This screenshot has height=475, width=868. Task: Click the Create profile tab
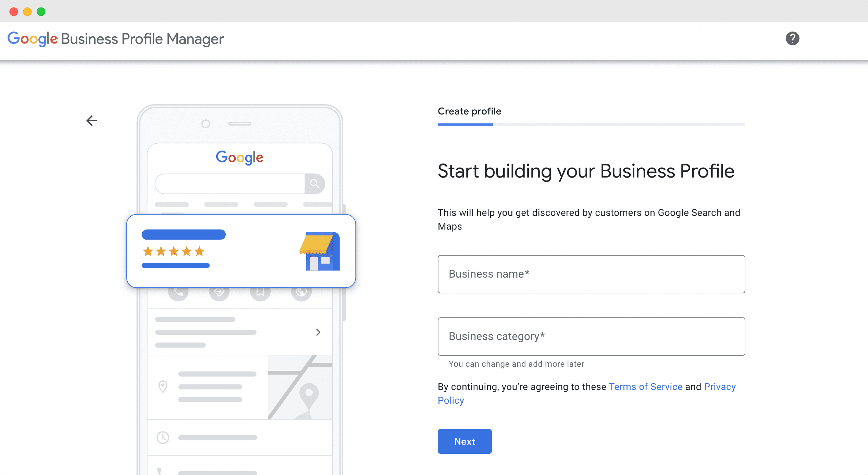(470, 111)
